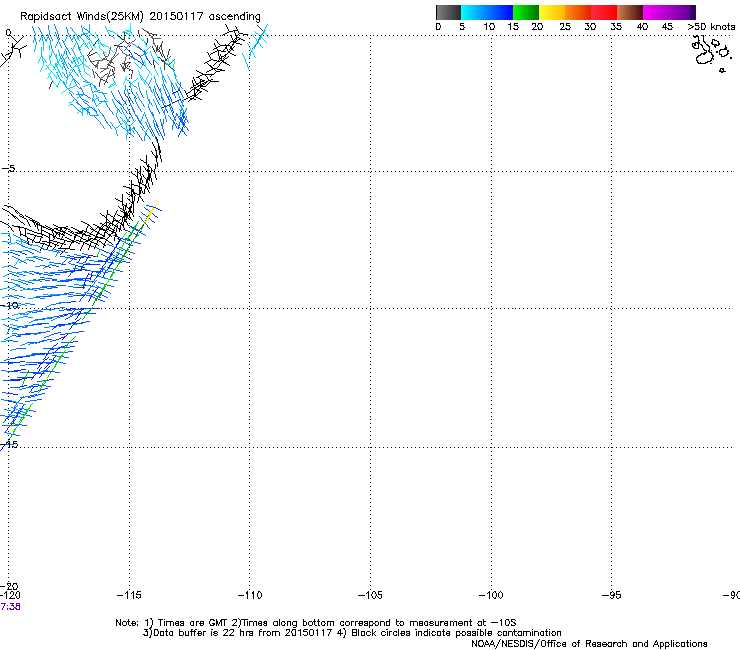
Task: Click the '>50 knots' legend label
Action: (711, 26)
